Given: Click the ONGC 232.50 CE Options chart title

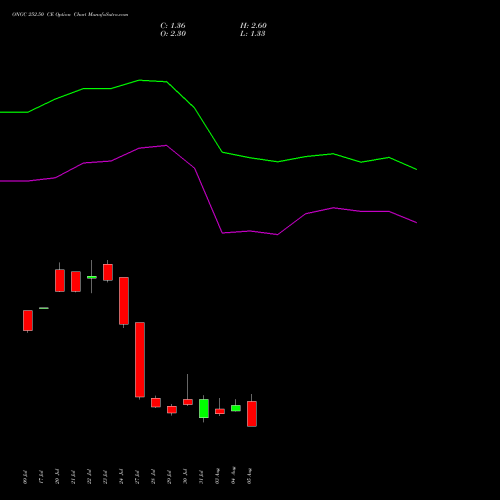Looking at the screenshot, I should [70, 15].
